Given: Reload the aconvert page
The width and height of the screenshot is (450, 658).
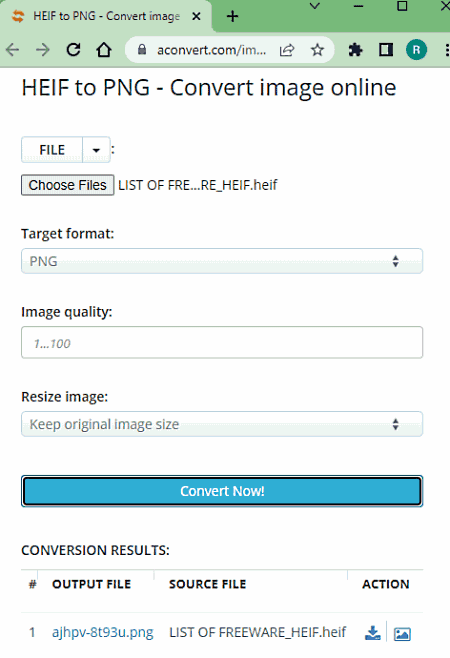Looking at the screenshot, I should (73, 50).
